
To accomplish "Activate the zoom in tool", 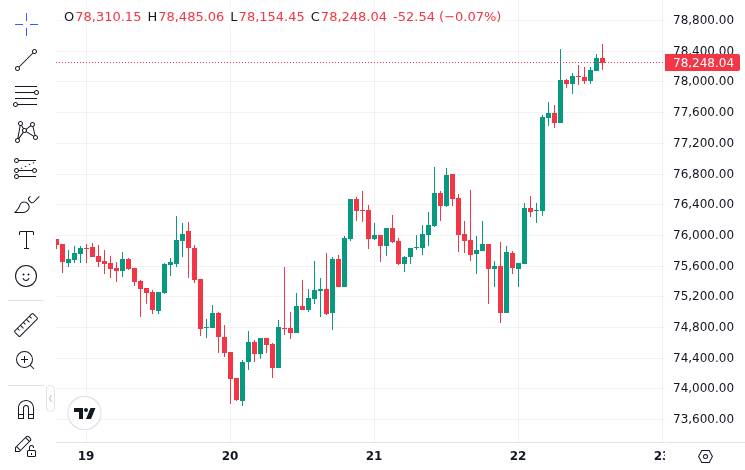I will tap(26, 360).
